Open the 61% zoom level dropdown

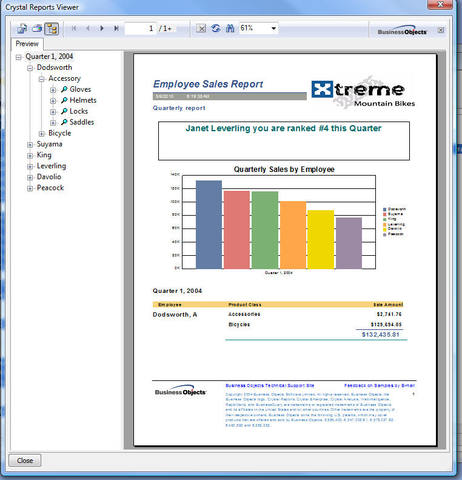pos(273,29)
